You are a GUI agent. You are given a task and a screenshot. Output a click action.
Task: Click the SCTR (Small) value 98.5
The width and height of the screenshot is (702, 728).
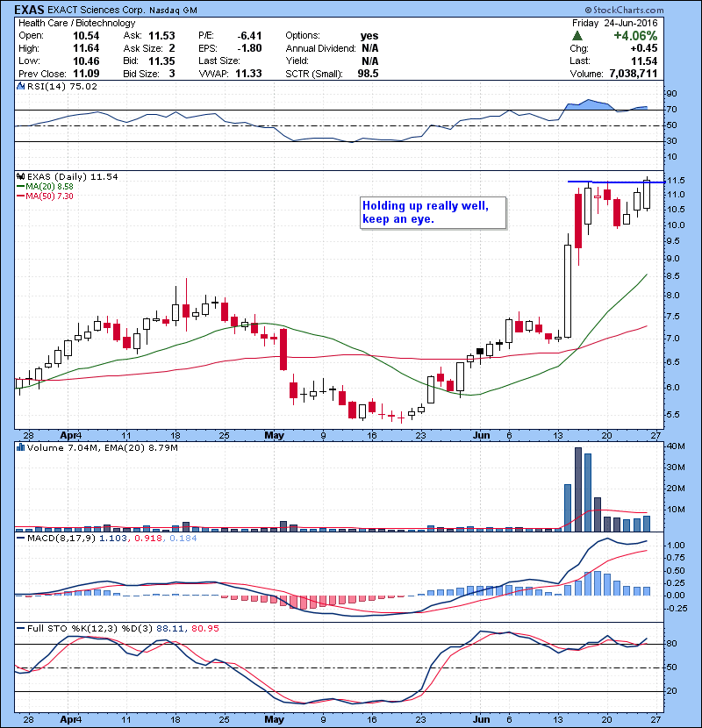click(x=368, y=74)
